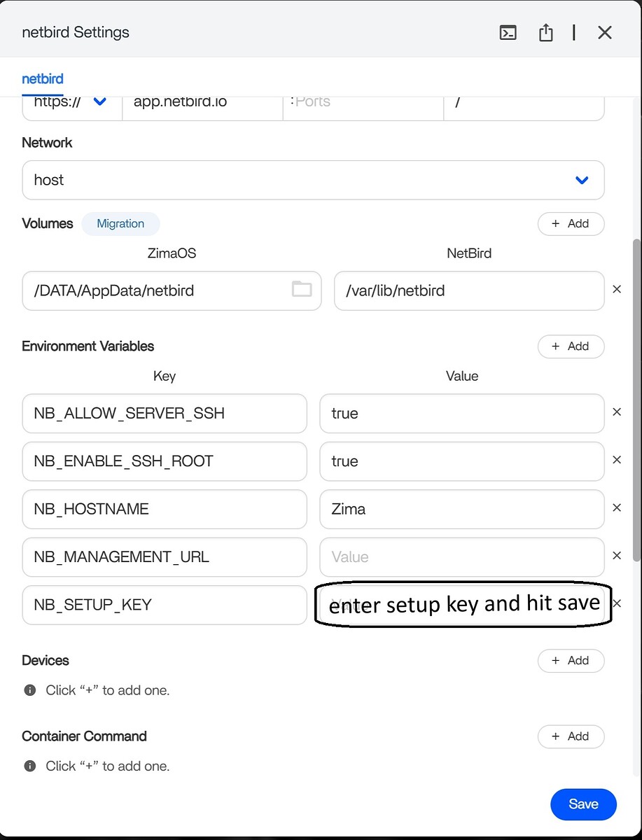The height and width of the screenshot is (840, 642).
Task: Open the terminal icon in the title bar
Action: pos(508,32)
